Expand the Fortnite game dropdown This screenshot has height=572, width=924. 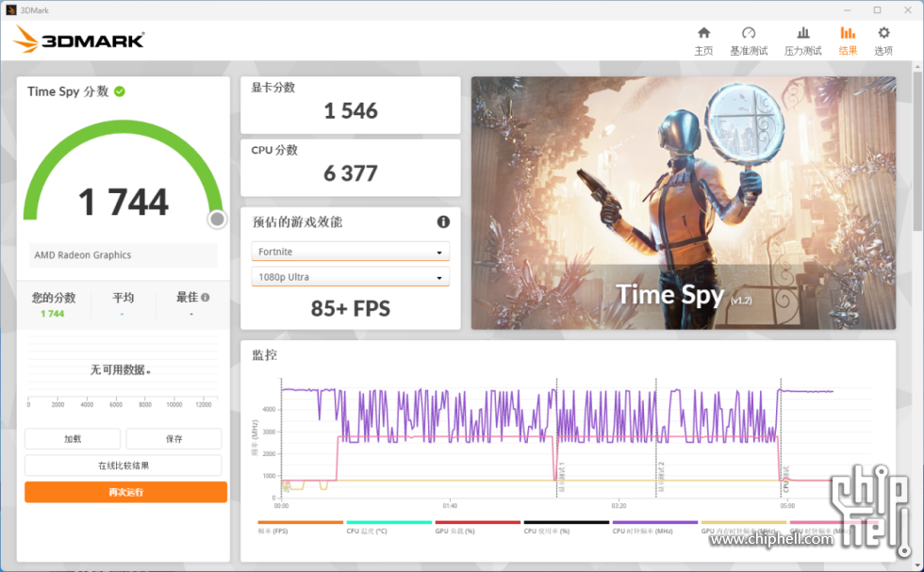coord(350,252)
